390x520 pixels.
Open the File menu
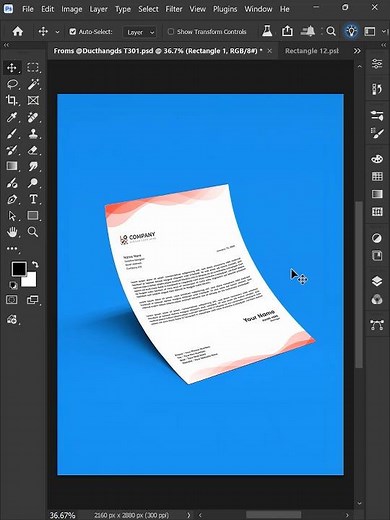[28, 9]
